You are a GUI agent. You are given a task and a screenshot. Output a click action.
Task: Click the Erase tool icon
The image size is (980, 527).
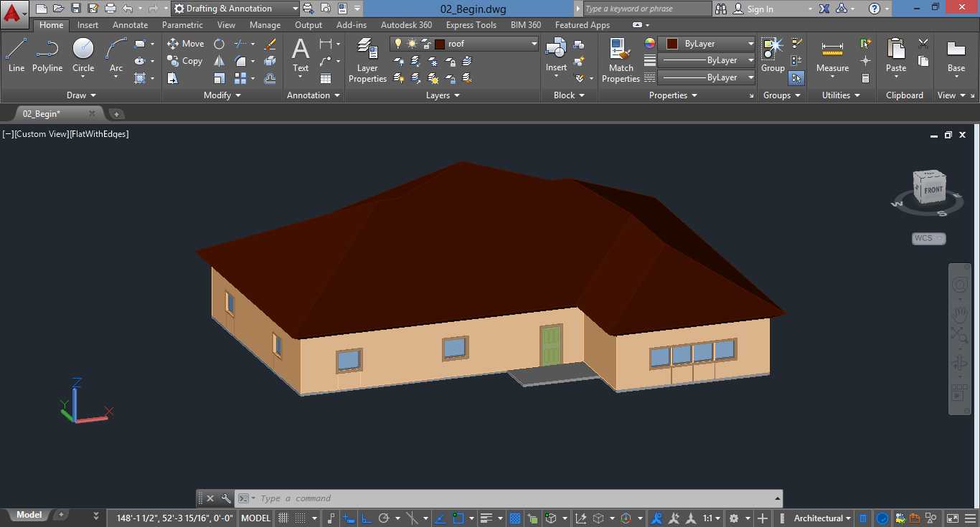[270, 44]
